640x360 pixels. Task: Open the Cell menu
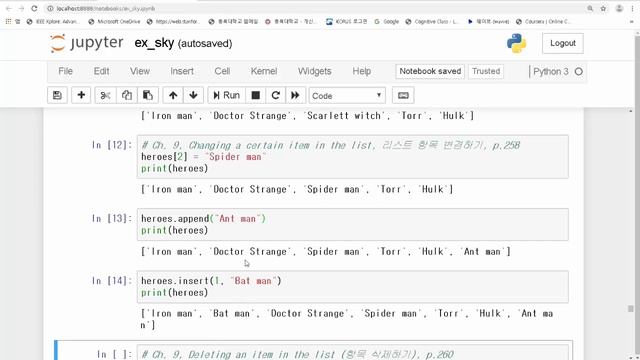point(222,71)
